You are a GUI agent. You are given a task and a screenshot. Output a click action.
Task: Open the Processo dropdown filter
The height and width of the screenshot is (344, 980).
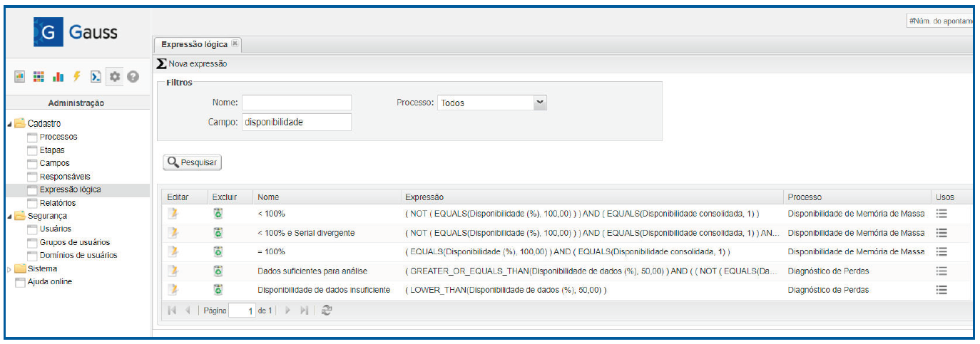(540, 103)
